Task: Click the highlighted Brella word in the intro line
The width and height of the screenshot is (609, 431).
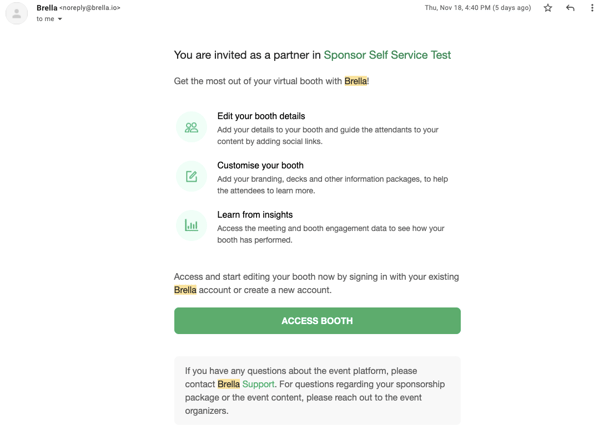Action: (355, 81)
